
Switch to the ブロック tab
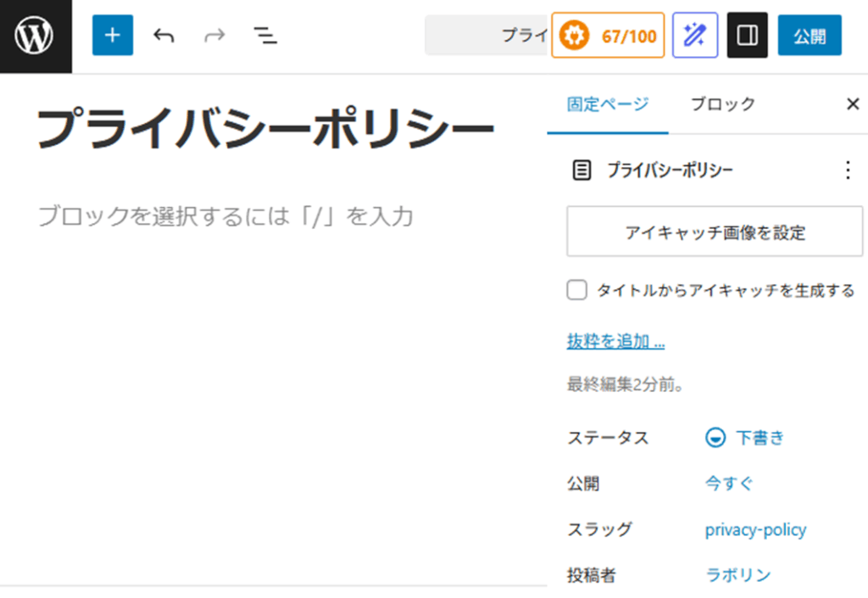[722, 103]
